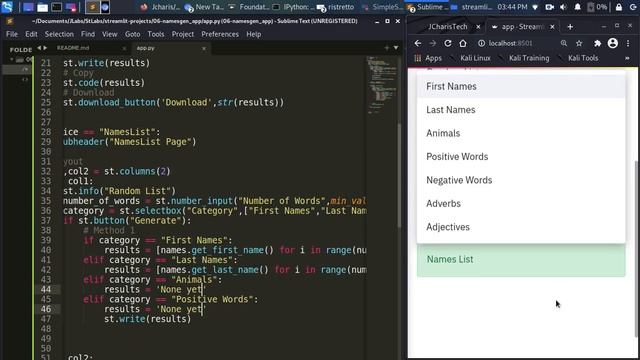
Task: Open the Selection menu
Action: [x=59, y=34]
